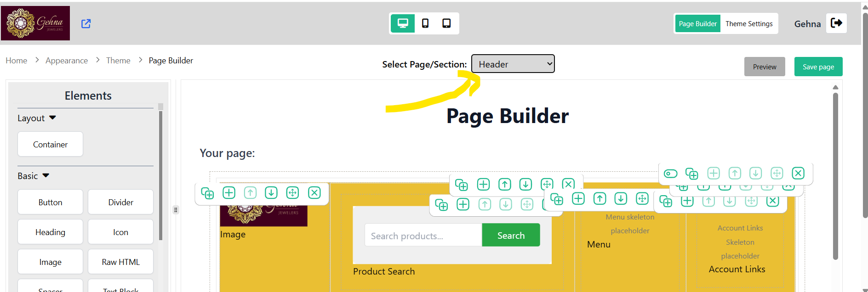Select the Page Builder tab
868x292 pixels.
coord(697,23)
